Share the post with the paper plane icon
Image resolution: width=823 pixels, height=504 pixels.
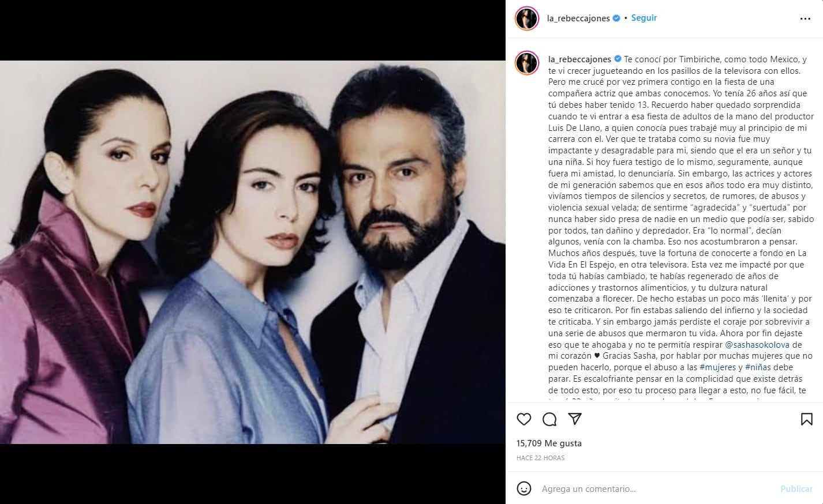click(x=575, y=419)
